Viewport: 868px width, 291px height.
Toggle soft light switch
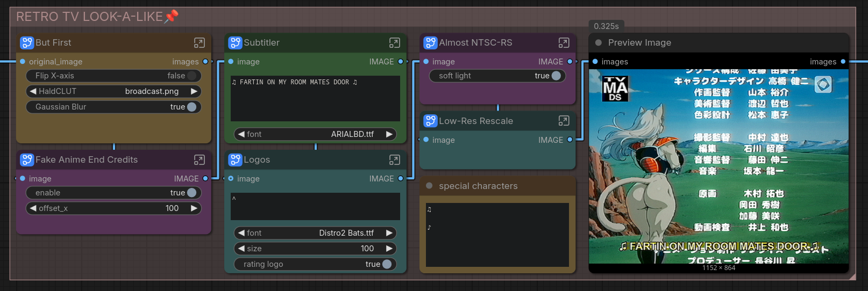(557, 76)
